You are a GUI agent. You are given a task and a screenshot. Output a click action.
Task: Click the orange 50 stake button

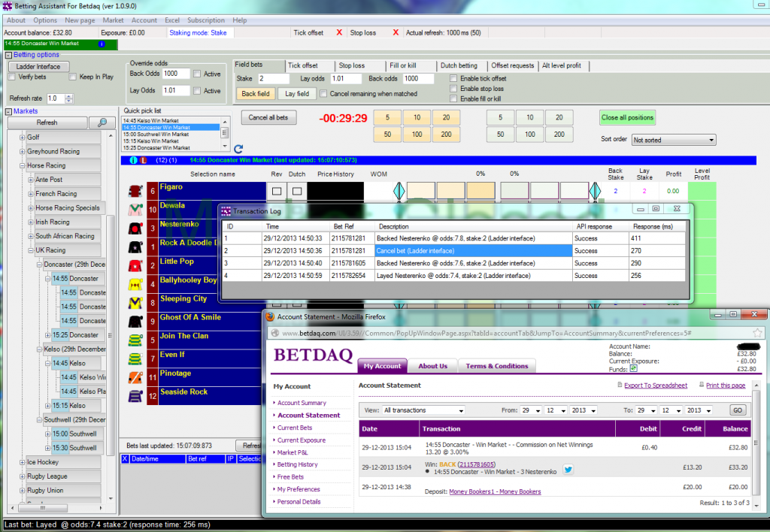(x=387, y=135)
